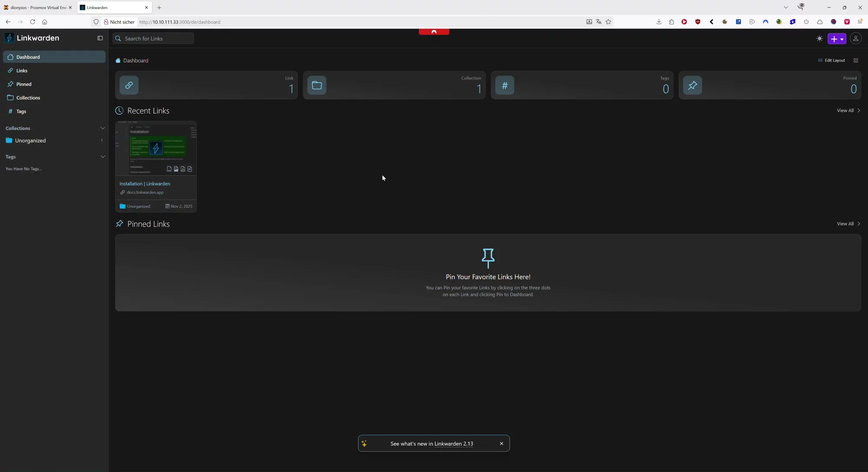Open Links in the sidebar
Image resolution: width=868 pixels, height=472 pixels.
[22, 71]
